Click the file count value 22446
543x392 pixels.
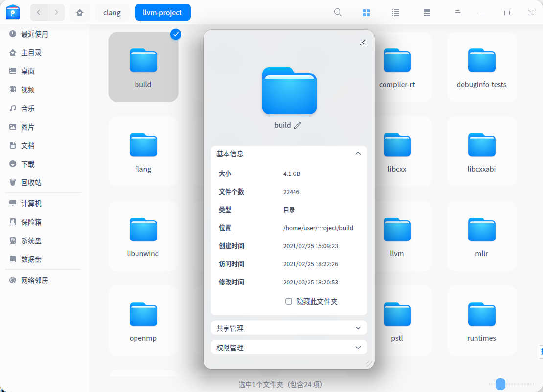291,192
